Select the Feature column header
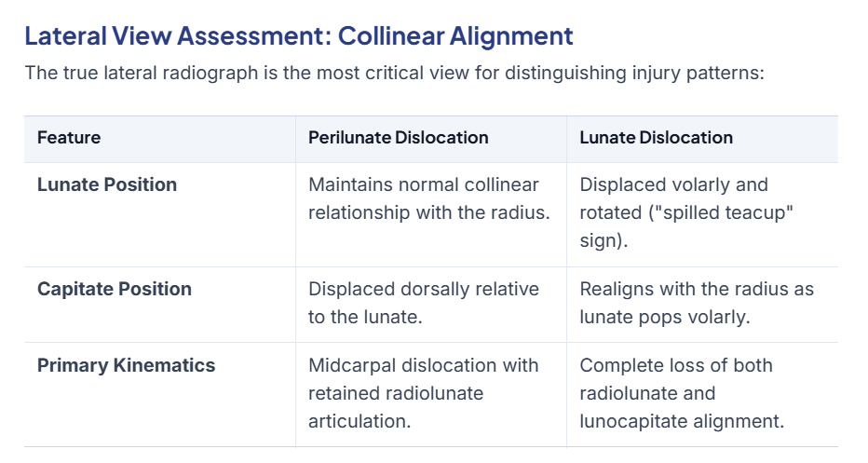Image resolution: width=868 pixels, height=463 pixels. tap(69, 137)
